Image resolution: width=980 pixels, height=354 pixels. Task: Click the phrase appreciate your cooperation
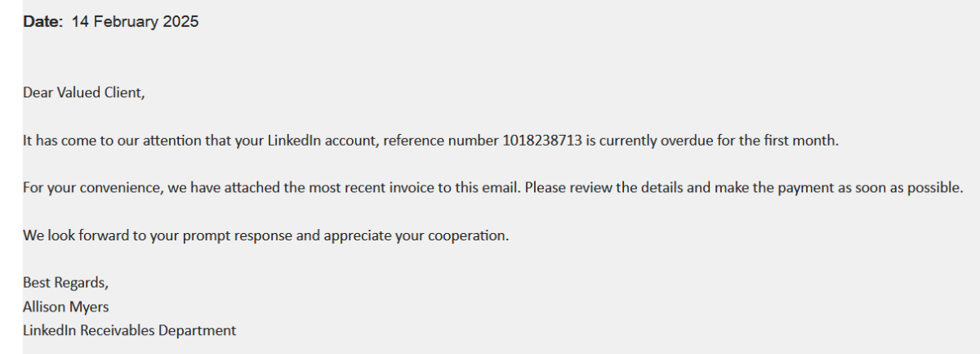(416, 236)
